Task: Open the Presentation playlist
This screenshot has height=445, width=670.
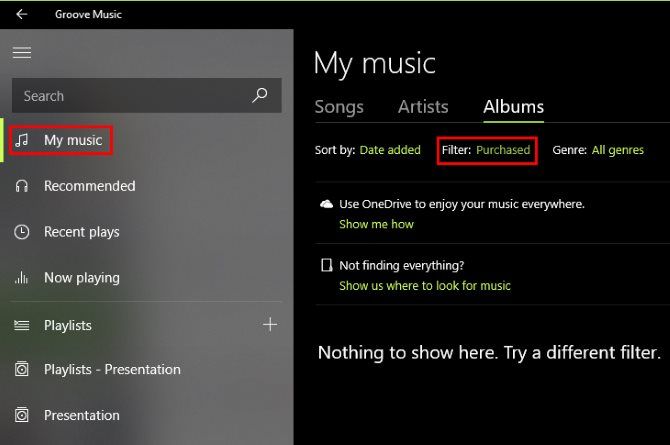Action: pos(82,415)
